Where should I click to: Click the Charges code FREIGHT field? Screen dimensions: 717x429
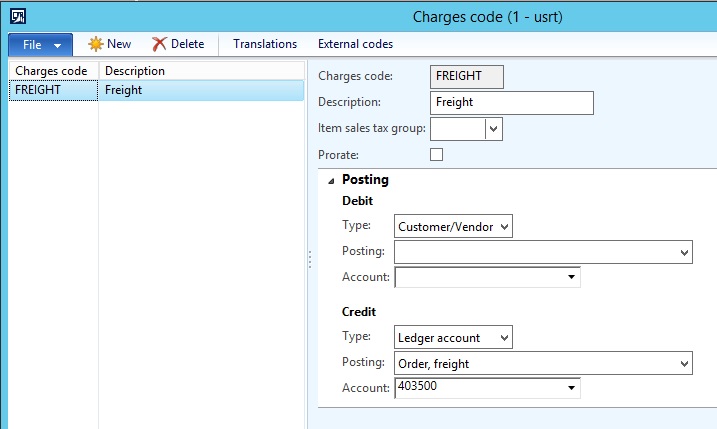pyautogui.click(x=467, y=76)
